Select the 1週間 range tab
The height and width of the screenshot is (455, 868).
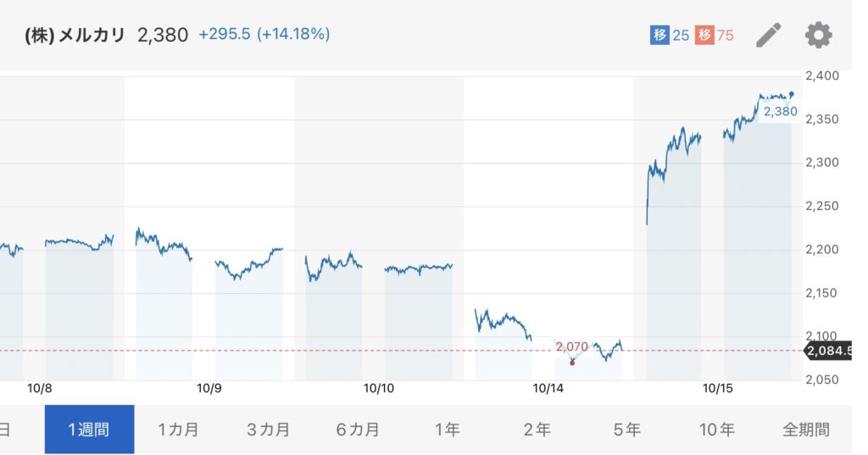89,430
